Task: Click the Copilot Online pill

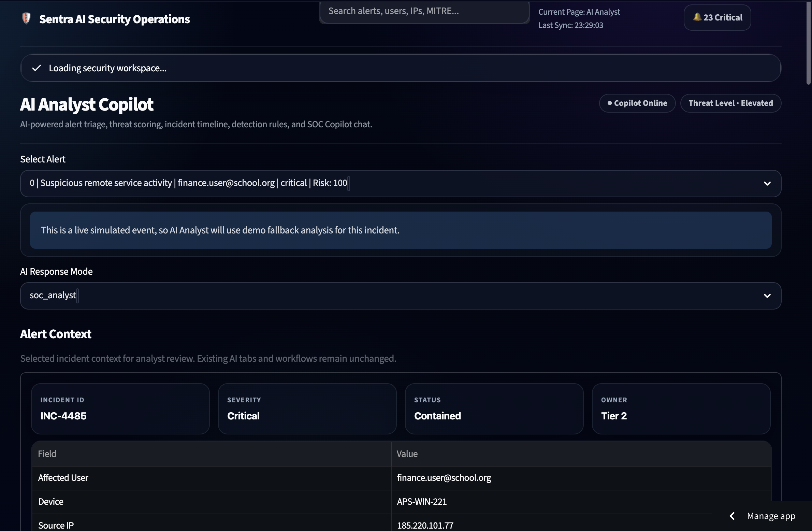Action: [637, 103]
